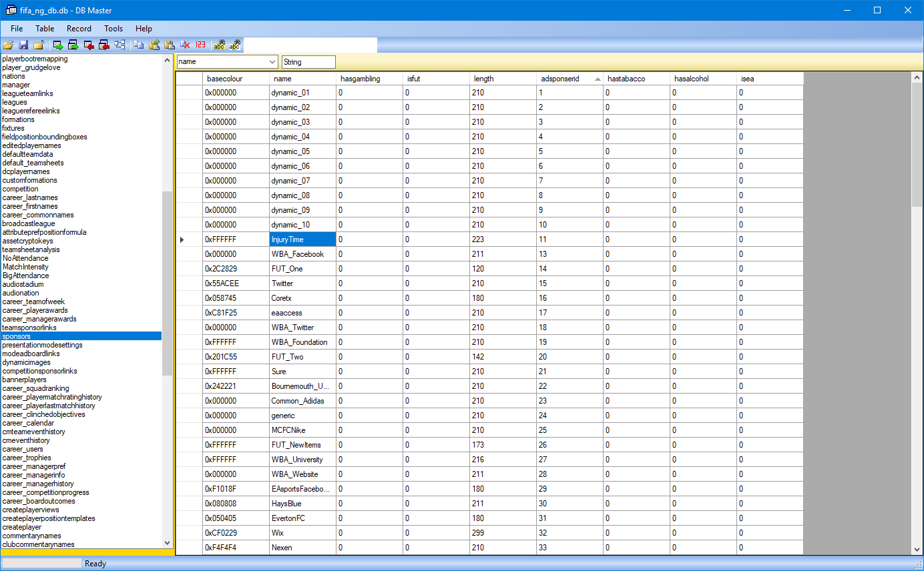
Task: Click the 'WBA_Facebook' name cell
Action: coord(302,254)
